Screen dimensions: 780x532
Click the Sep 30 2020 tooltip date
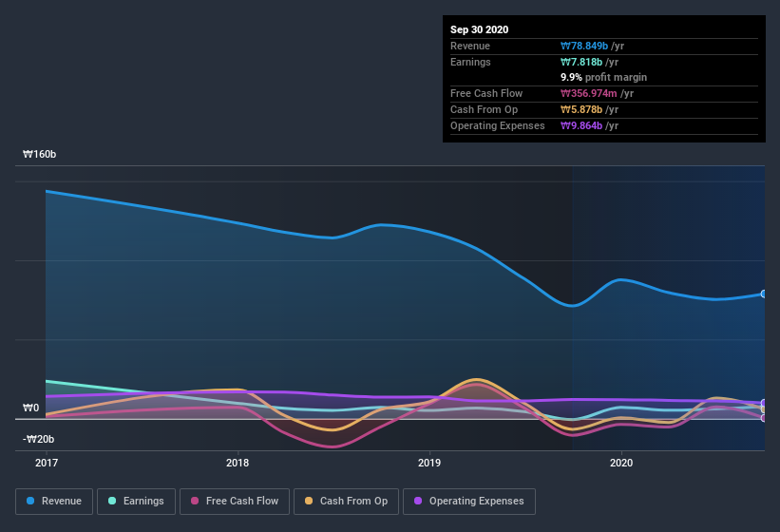pyautogui.click(x=479, y=29)
